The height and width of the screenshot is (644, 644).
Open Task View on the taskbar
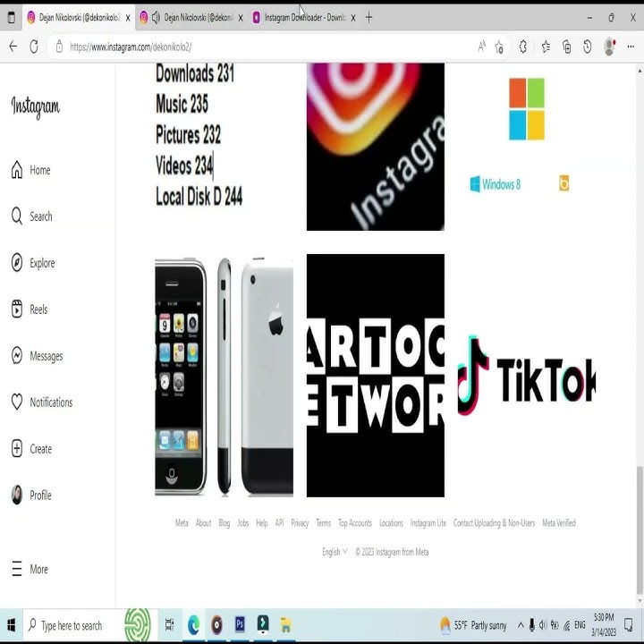click(169, 625)
